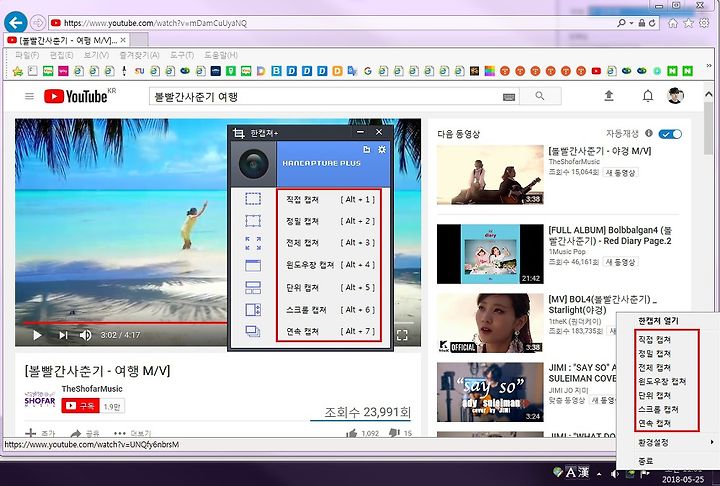Open the browser favorites star icon
This screenshot has height=486, width=720.
coord(688,23)
